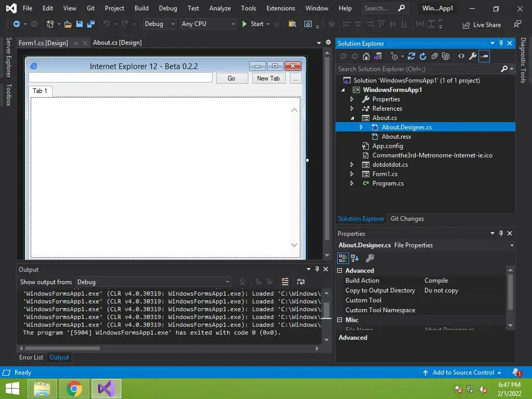This screenshot has height=399, width=532.
Task: Click the Output horizontal scrollbar thumb
Action: click(x=62, y=349)
